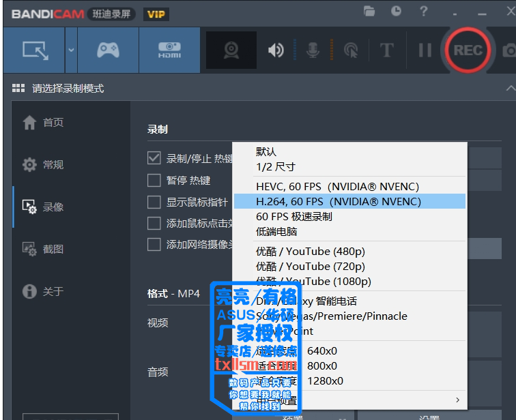Choose 优酷 / YouTube (1080p) preset
This screenshot has width=516, height=420.
point(349,282)
